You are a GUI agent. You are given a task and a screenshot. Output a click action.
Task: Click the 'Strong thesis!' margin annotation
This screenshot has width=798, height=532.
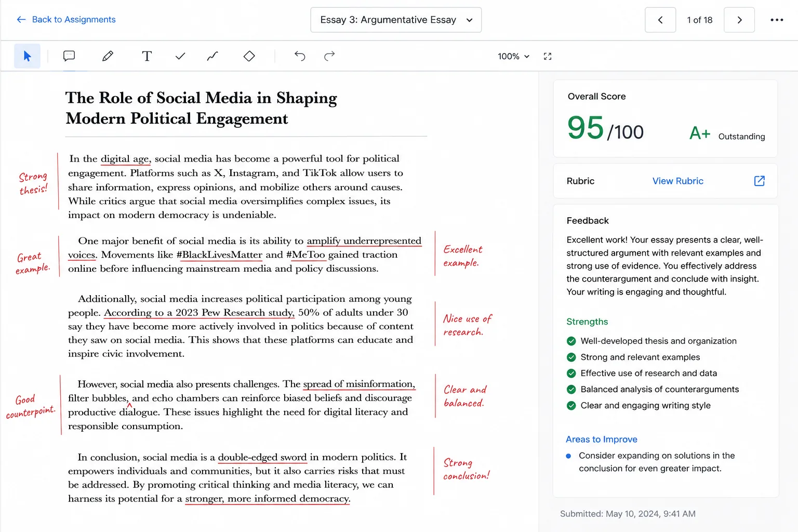[x=33, y=183]
